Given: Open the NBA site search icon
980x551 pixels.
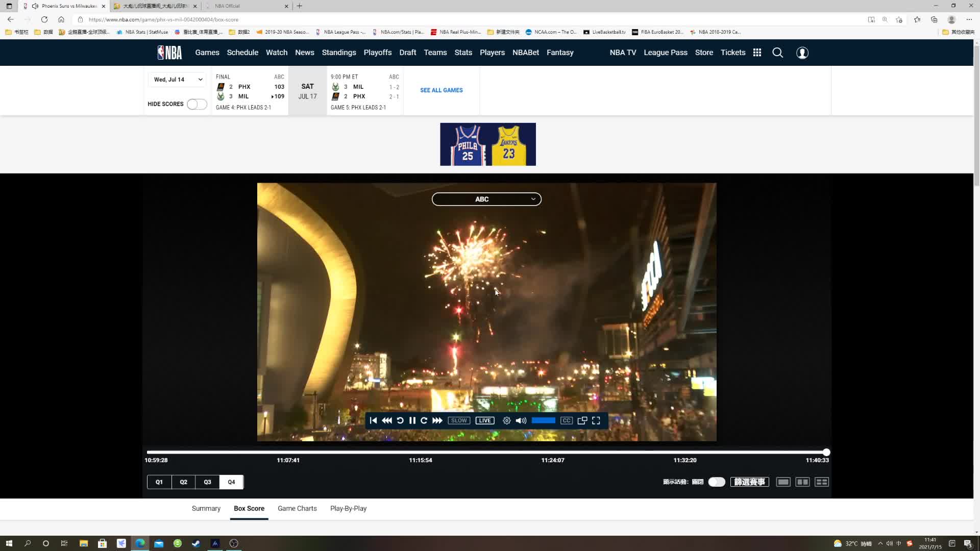Looking at the screenshot, I should click(x=777, y=53).
